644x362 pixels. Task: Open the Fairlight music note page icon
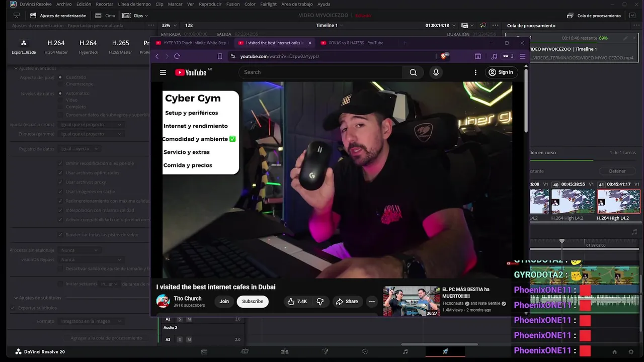pos(406,351)
